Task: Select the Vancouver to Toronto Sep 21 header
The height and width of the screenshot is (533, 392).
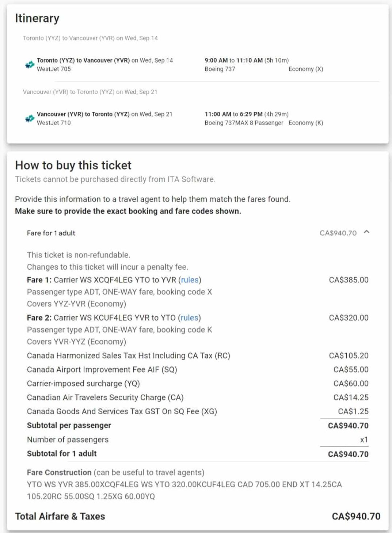Action: pyautogui.click(x=90, y=92)
